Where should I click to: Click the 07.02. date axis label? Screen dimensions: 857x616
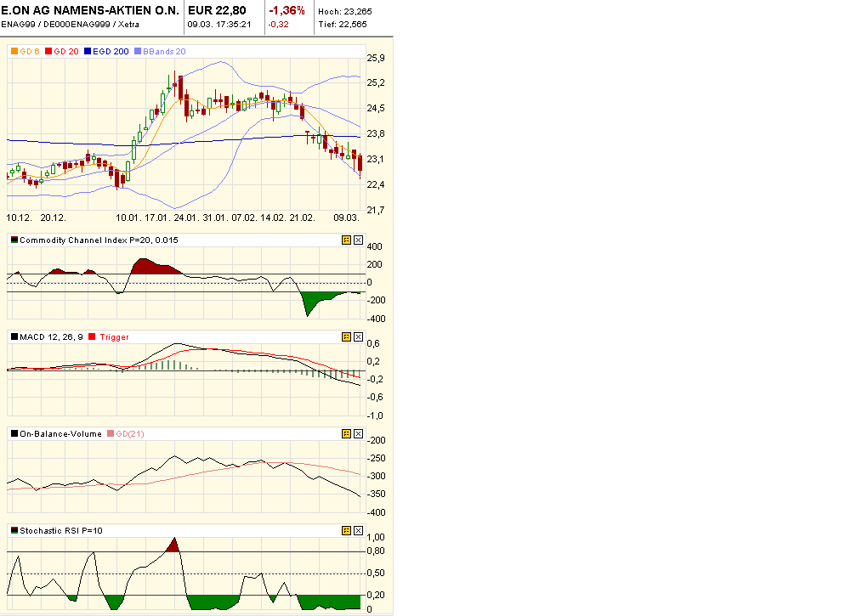point(244,218)
